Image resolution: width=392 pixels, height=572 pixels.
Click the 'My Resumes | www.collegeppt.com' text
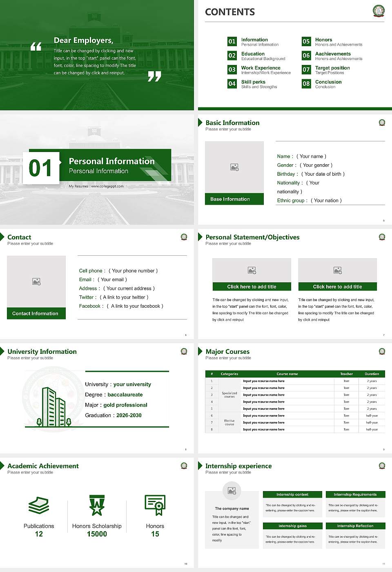click(x=96, y=186)
